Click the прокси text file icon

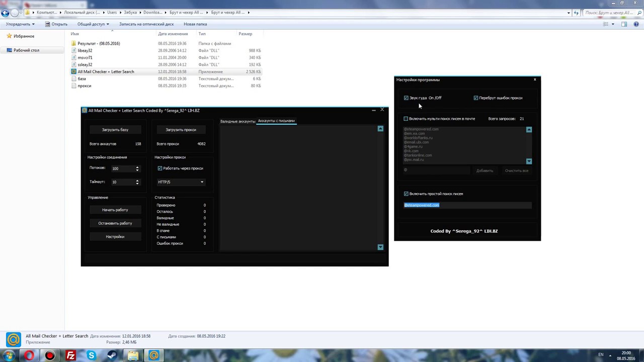point(73,86)
